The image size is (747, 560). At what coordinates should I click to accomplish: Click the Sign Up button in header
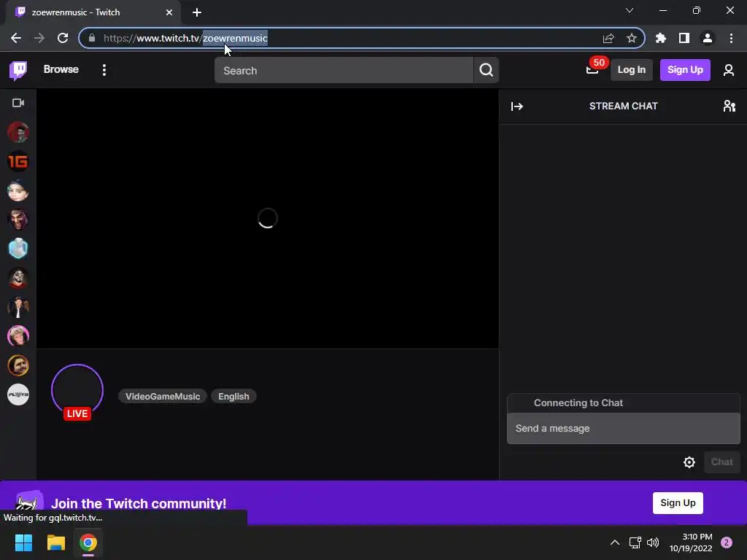pyautogui.click(x=684, y=70)
